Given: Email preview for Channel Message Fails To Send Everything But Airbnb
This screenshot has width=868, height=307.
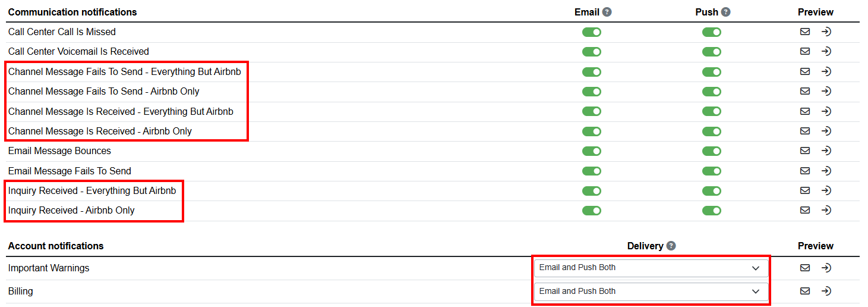Looking at the screenshot, I should tap(805, 71).
